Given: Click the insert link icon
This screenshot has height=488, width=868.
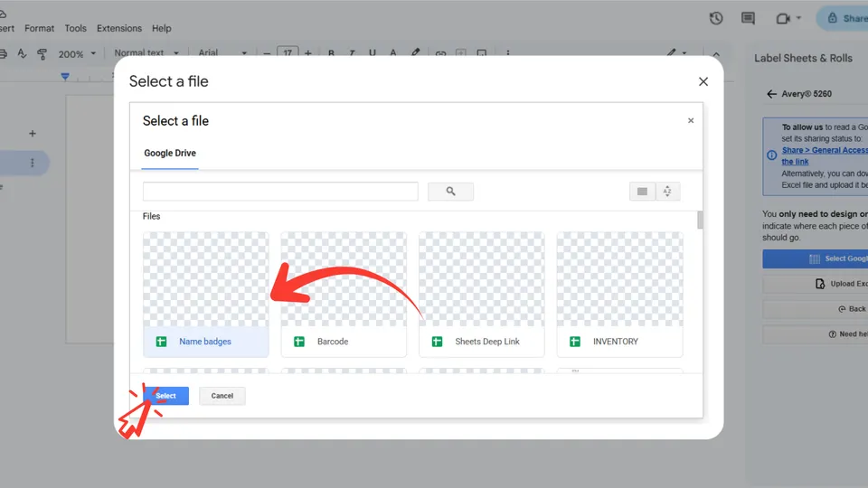Looking at the screenshot, I should pyautogui.click(x=440, y=53).
